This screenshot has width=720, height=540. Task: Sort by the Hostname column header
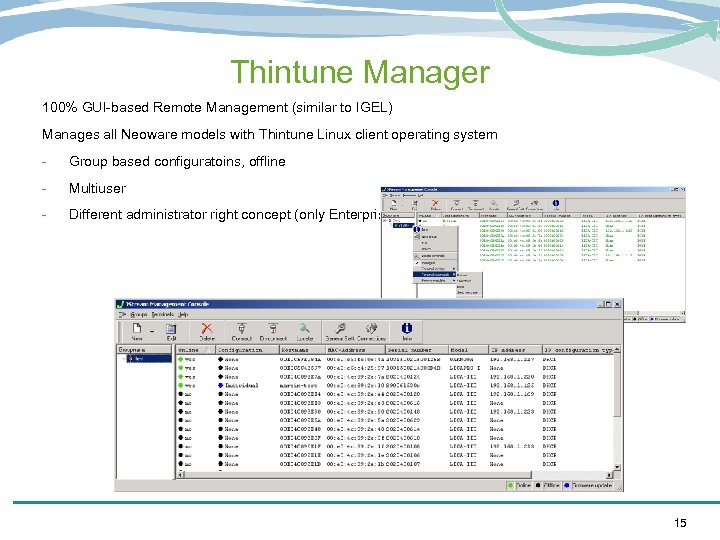(x=302, y=350)
